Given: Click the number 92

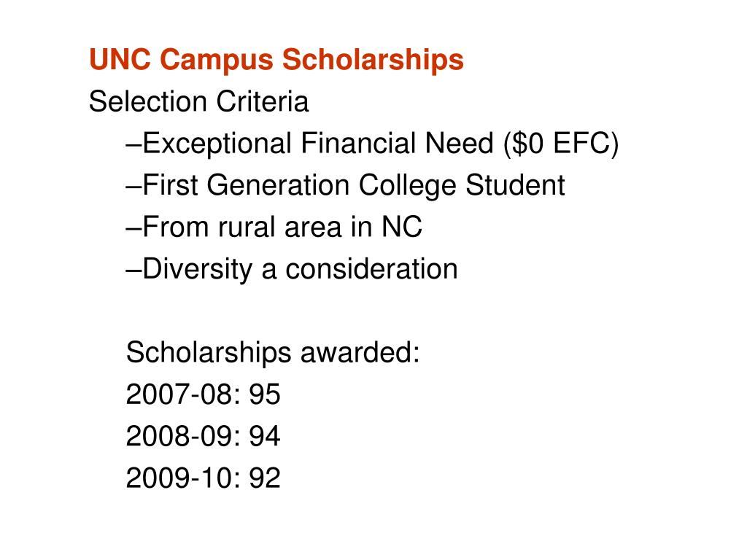Looking at the screenshot, I should tap(265, 478).
